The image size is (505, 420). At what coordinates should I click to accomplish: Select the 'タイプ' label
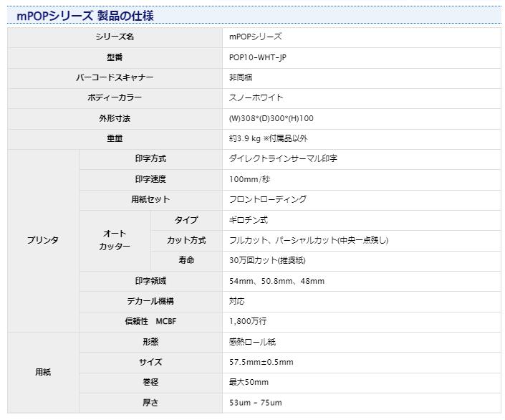(x=186, y=220)
